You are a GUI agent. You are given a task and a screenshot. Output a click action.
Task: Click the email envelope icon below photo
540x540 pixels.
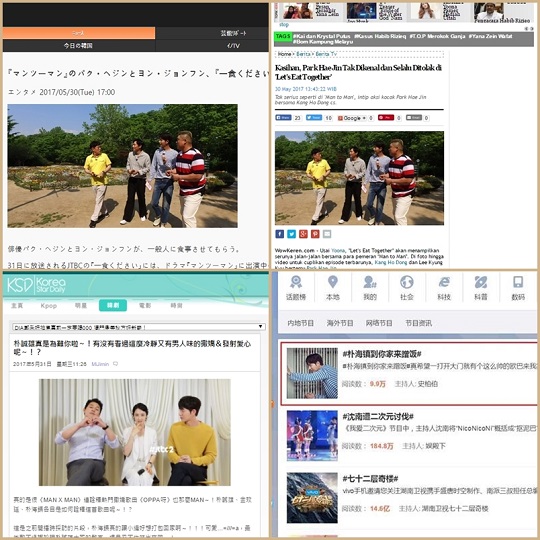pos(327,234)
